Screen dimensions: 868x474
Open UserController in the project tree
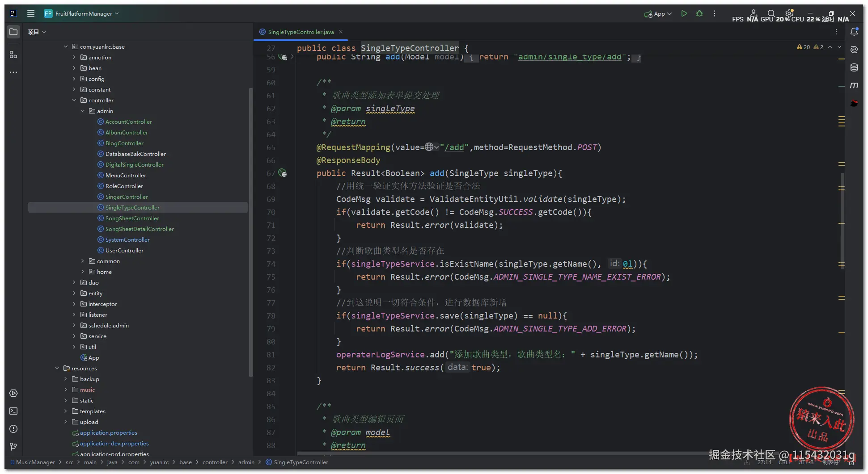(124, 250)
